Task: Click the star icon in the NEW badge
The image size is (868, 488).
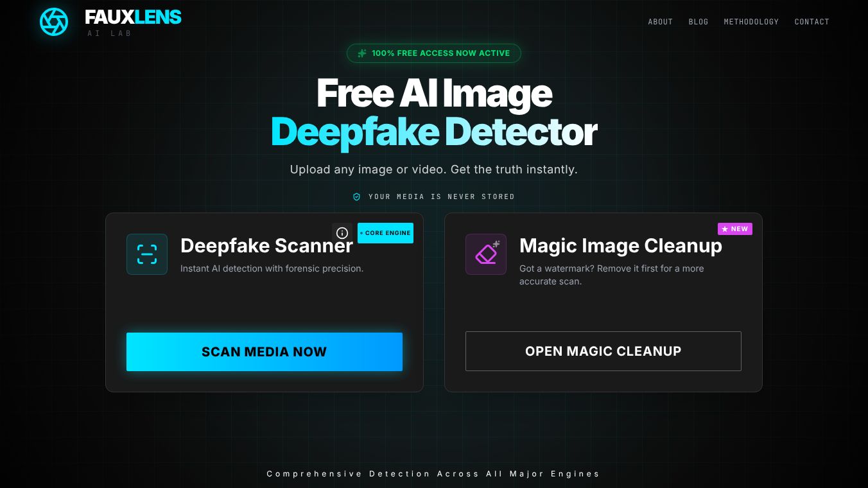Action: (x=725, y=229)
